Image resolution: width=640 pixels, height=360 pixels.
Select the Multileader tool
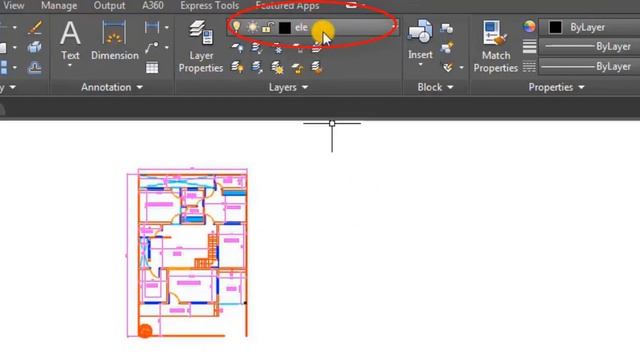pyautogui.click(x=151, y=47)
